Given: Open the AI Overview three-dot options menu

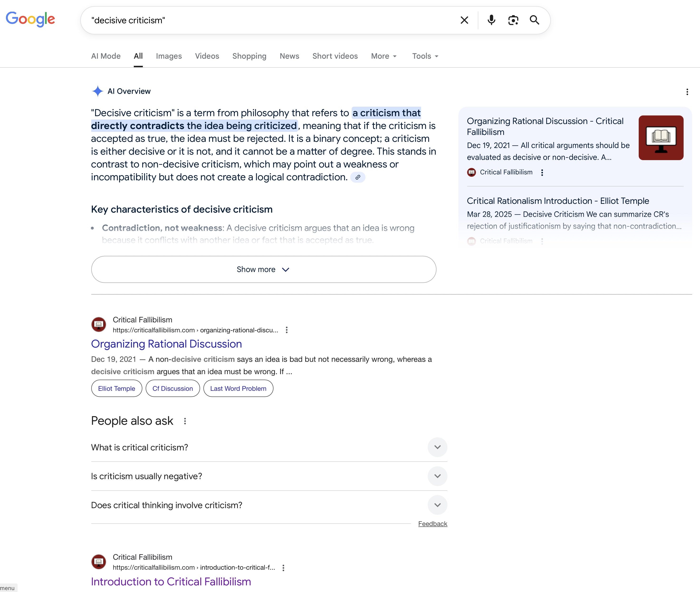Looking at the screenshot, I should (x=687, y=92).
